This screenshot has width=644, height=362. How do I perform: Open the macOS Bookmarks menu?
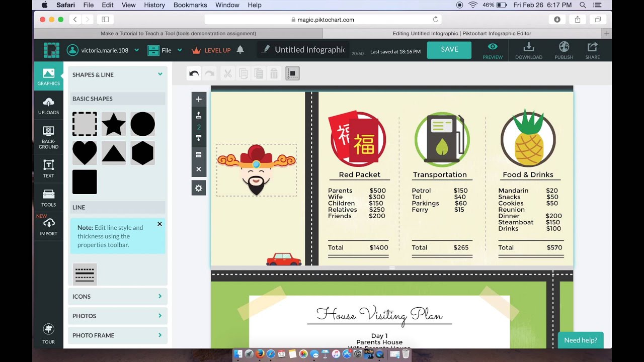coord(190,5)
